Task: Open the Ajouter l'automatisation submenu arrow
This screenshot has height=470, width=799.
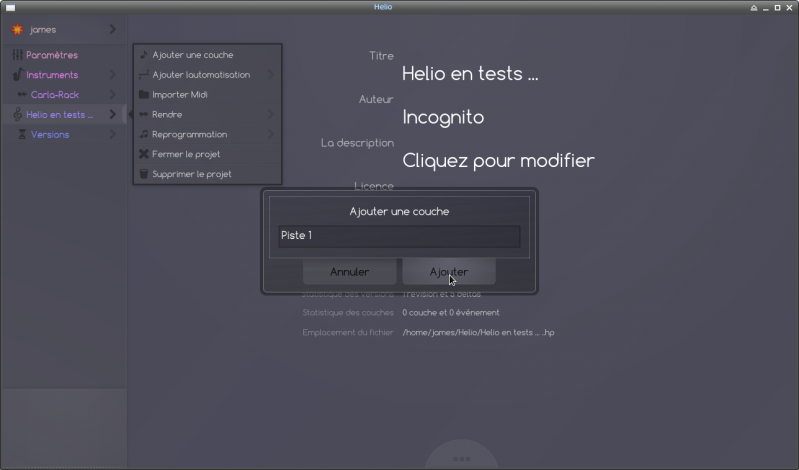Action: 271,74
